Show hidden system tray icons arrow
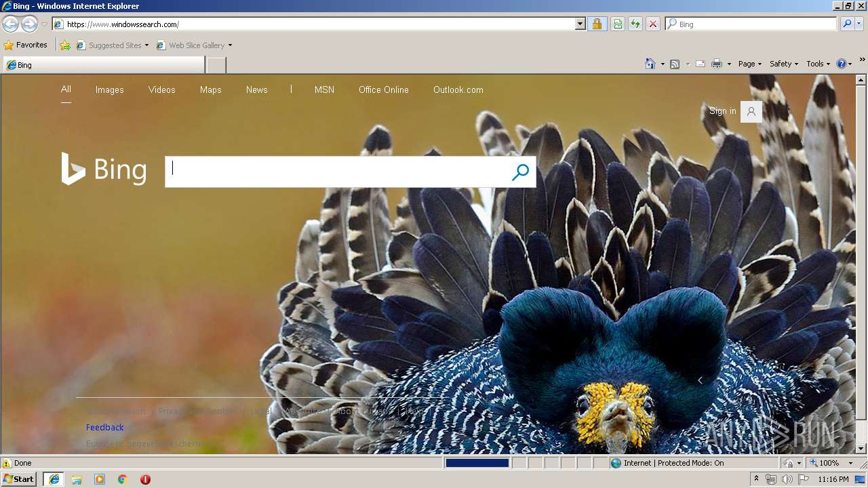The image size is (868, 488). click(x=756, y=479)
